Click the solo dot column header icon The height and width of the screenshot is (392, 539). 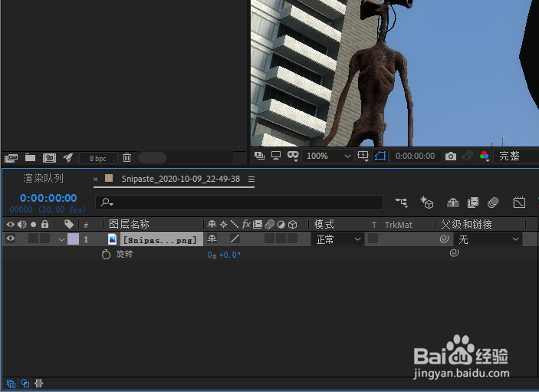click(33, 225)
